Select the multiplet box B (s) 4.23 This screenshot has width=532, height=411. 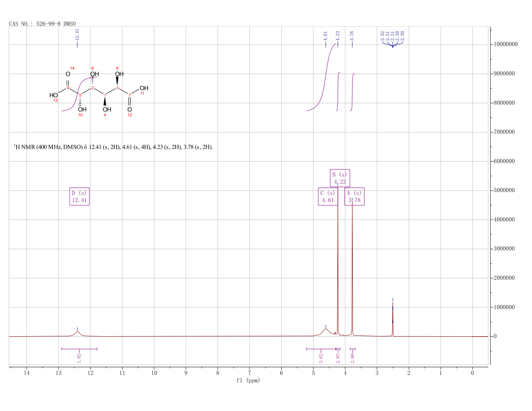[340, 178]
